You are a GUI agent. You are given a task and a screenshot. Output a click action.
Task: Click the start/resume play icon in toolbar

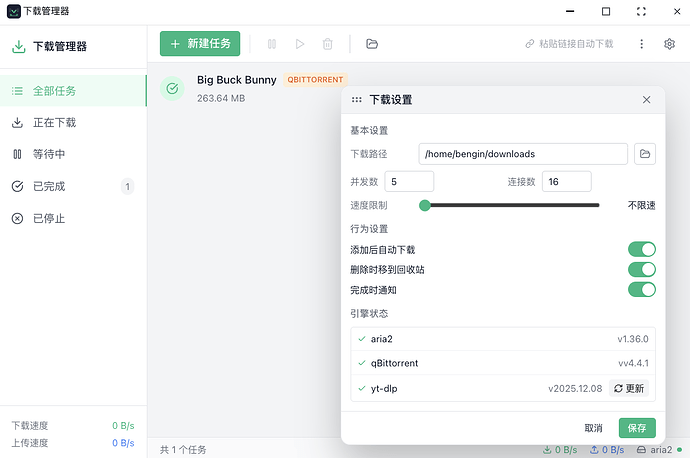point(300,44)
